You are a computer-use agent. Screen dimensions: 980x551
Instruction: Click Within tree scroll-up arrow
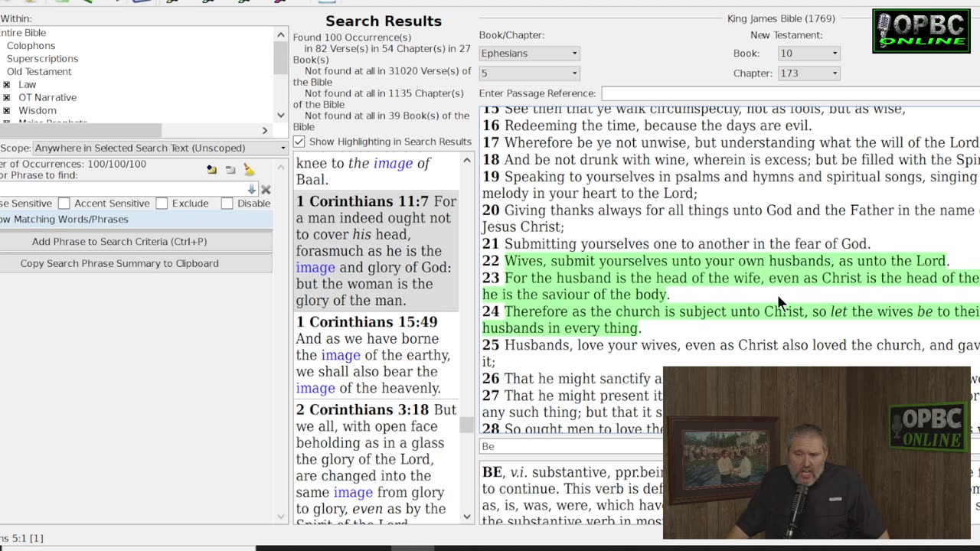coord(281,34)
